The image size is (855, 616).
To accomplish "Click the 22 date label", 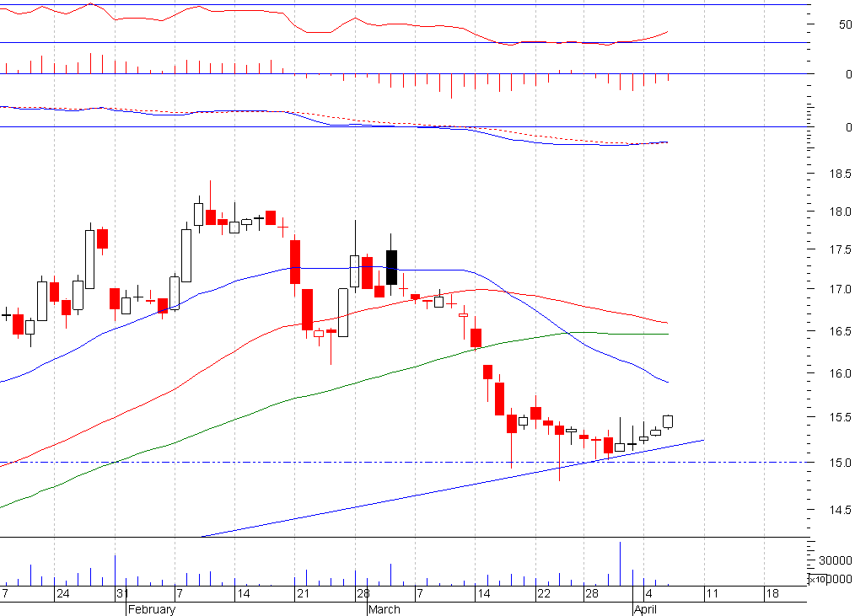I will (x=544, y=593).
